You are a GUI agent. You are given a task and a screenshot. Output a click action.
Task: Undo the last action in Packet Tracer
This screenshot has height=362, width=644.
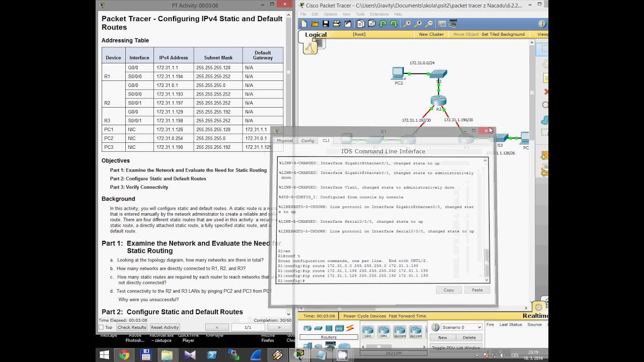(383, 24)
